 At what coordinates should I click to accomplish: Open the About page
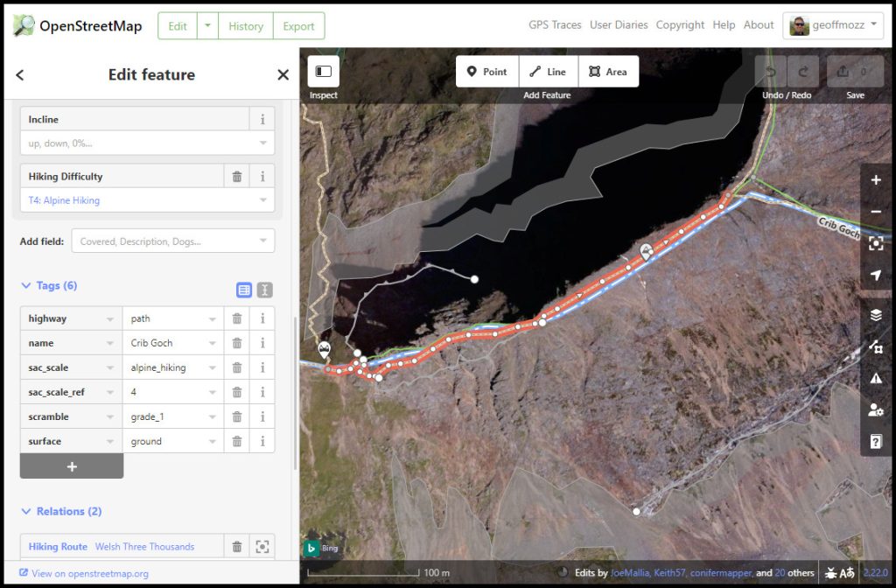pos(759,25)
